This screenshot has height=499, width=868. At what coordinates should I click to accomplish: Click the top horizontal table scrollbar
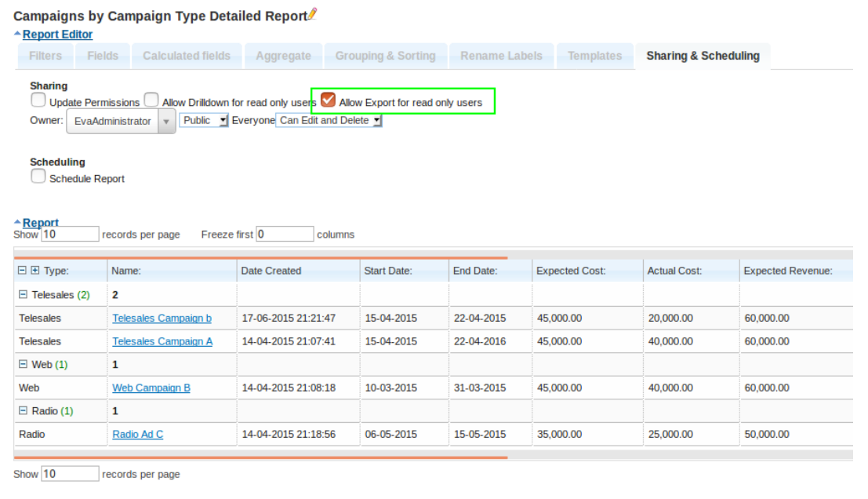point(260,257)
